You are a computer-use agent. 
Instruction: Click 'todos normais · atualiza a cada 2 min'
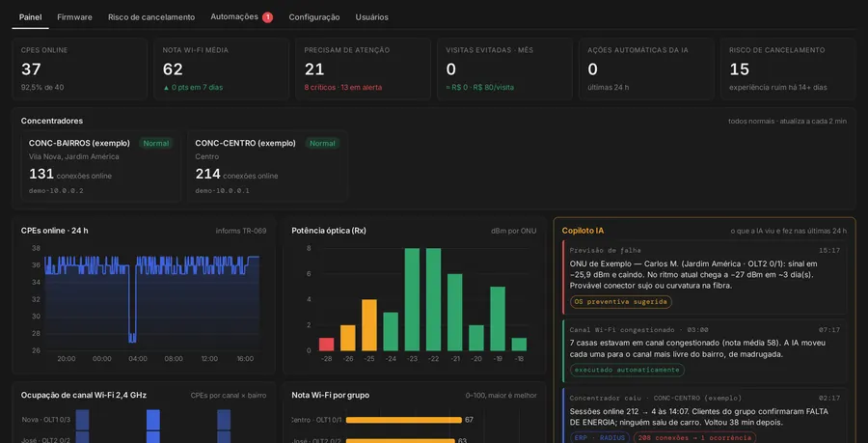point(787,121)
